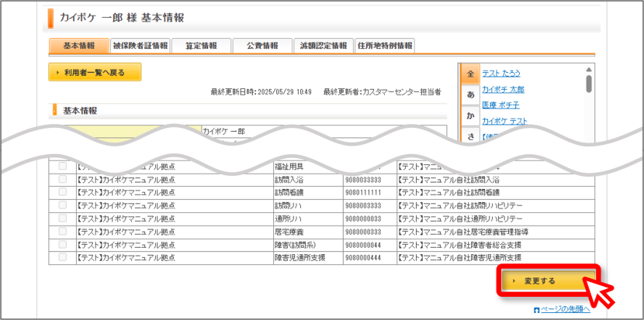Filter user list by あ index
The width and height of the screenshot is (644, 320).
tap(471, 95)
